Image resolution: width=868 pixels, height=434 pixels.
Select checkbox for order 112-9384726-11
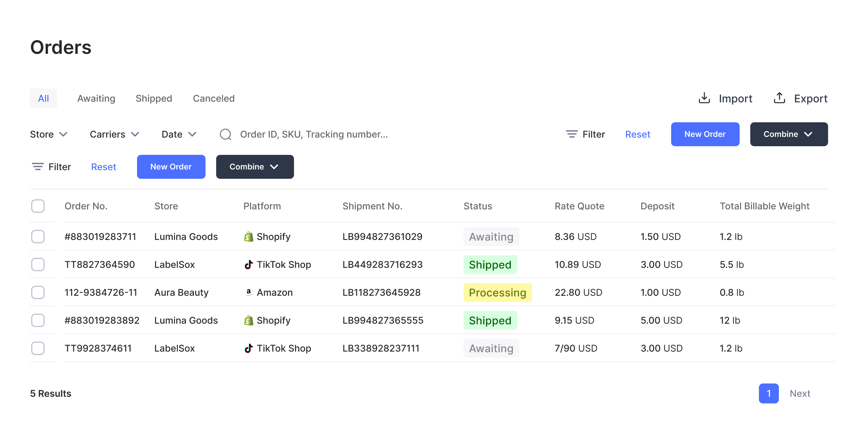click(38, 292)
